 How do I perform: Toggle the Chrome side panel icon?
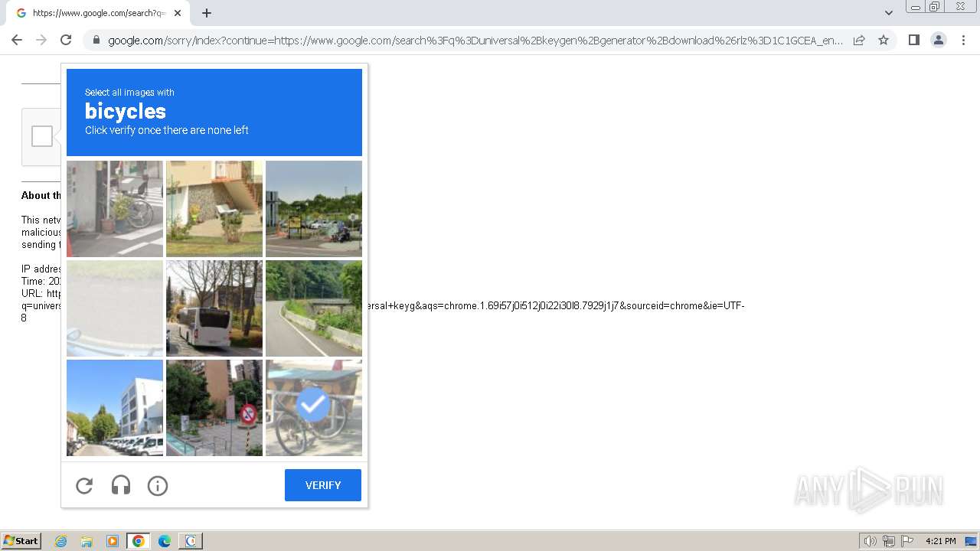click(x=913, y=40)
